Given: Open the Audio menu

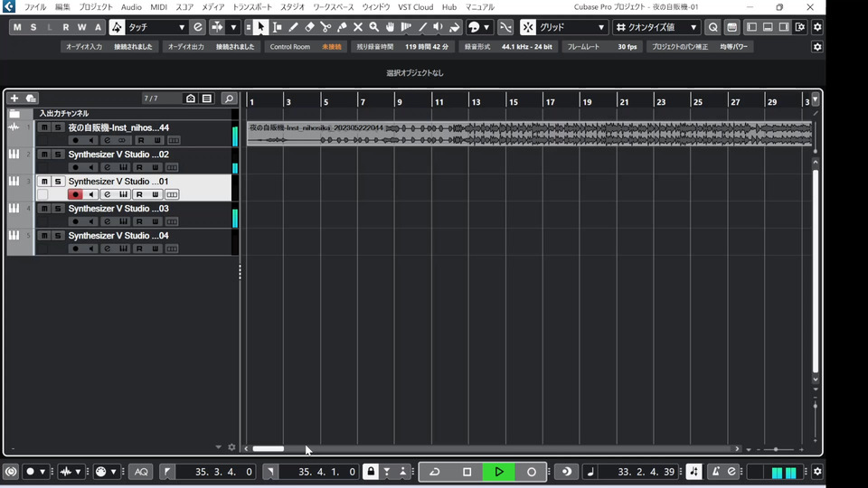Looking at the screenshot, I should pyautogui.click(x=131, y=7).
